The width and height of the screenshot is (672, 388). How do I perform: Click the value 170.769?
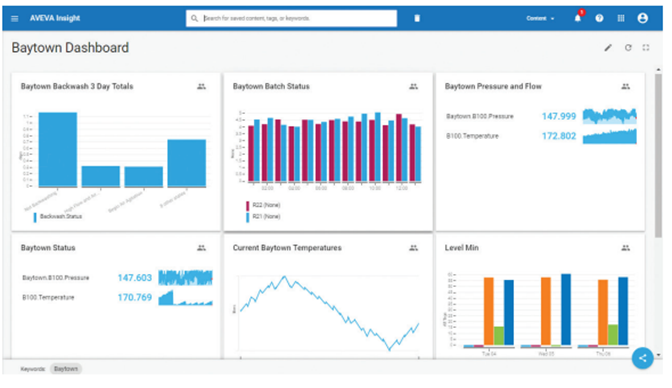pyautogui.click(x=135, y=298)
